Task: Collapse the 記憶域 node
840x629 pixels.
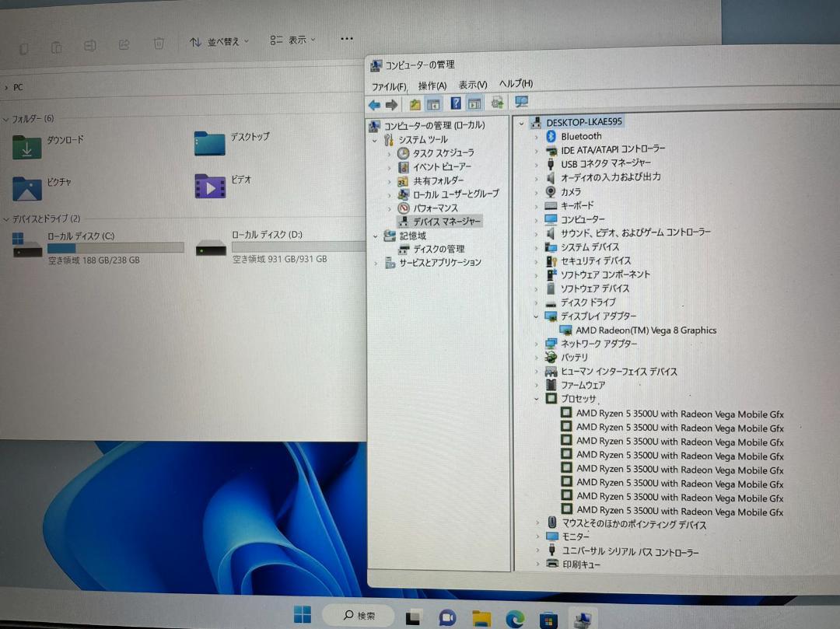Action: pyautogui.click(x=375, y=236)
